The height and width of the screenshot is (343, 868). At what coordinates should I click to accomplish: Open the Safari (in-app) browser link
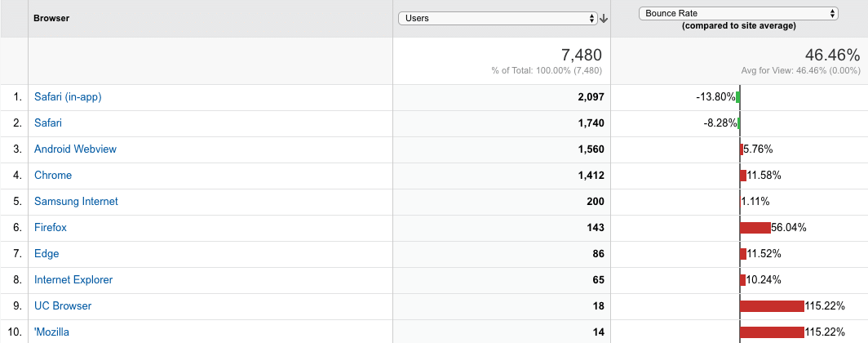coord(68,97)
